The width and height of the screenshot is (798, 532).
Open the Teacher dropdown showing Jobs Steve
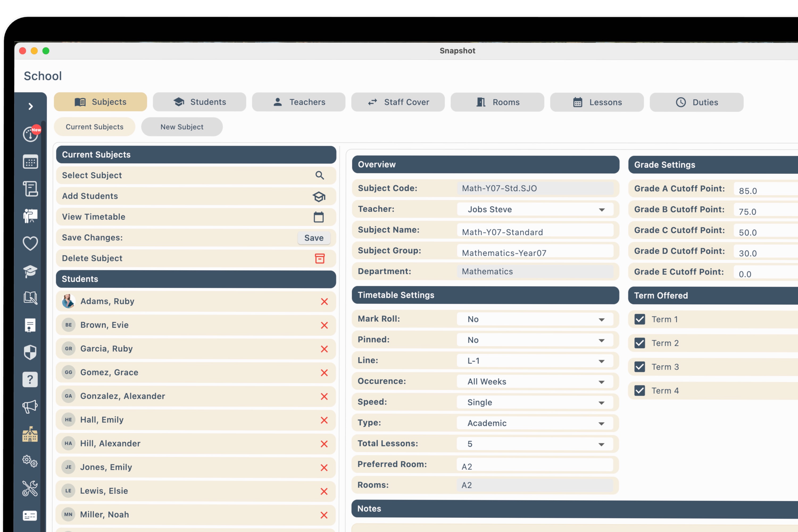click(x=535, y=209)
